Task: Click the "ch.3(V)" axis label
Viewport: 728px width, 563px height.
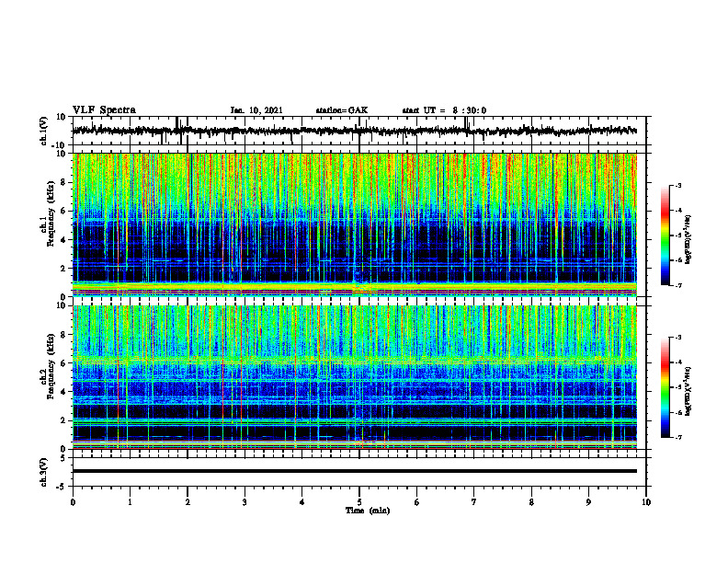Action: 44,472
